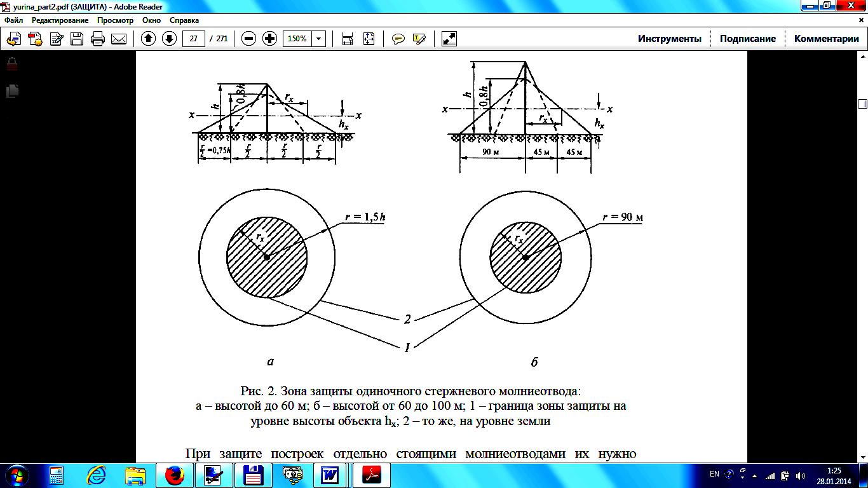The width and height of the screenshot is (868, 488).
Task: Open the Комментарии pane
Action: click(x=826, y=39)
